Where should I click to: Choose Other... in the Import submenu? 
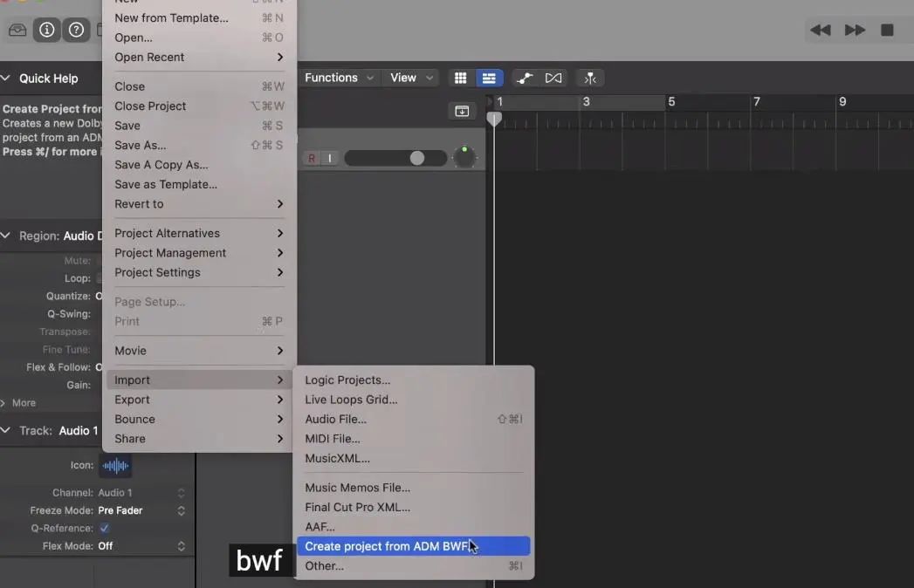click(x=413, y=566)
